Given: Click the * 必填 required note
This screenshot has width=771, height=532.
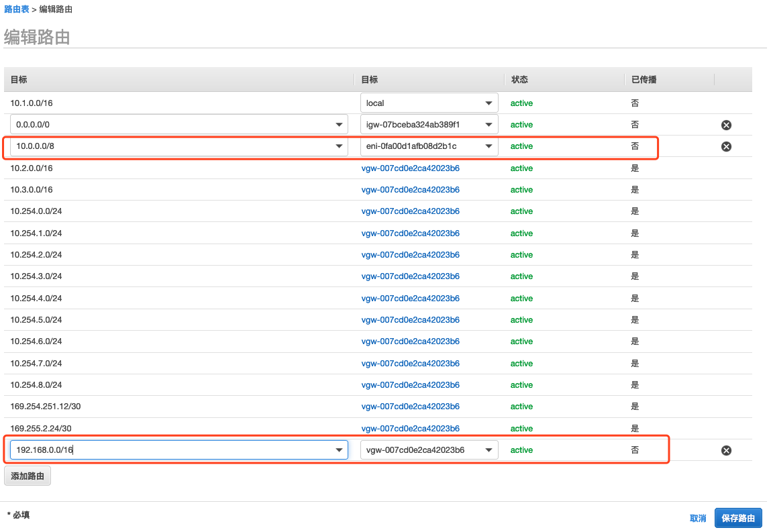Looking at the screenshot, I should (x=19, y=515).
